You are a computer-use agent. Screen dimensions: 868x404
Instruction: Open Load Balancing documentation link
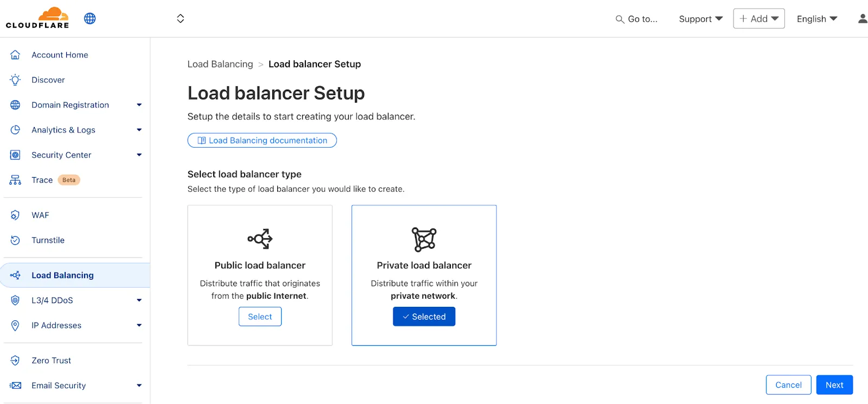262,141
